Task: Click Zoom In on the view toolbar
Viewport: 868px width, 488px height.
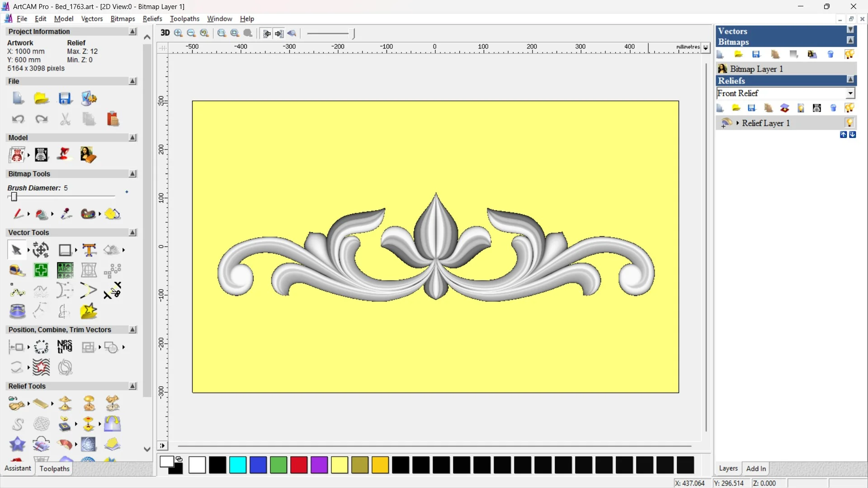Action: [x=178, y=33]
